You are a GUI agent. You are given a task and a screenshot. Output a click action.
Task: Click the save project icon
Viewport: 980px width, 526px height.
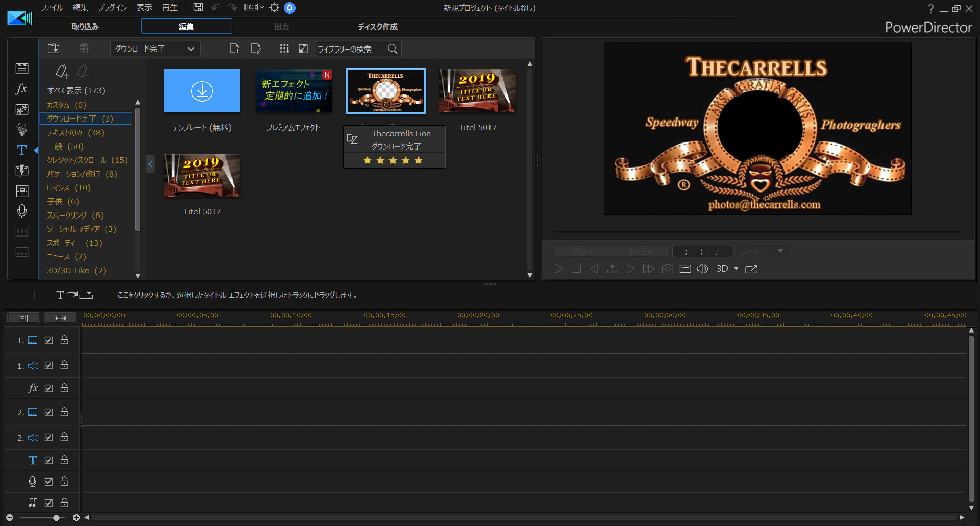tap(199, 7)
